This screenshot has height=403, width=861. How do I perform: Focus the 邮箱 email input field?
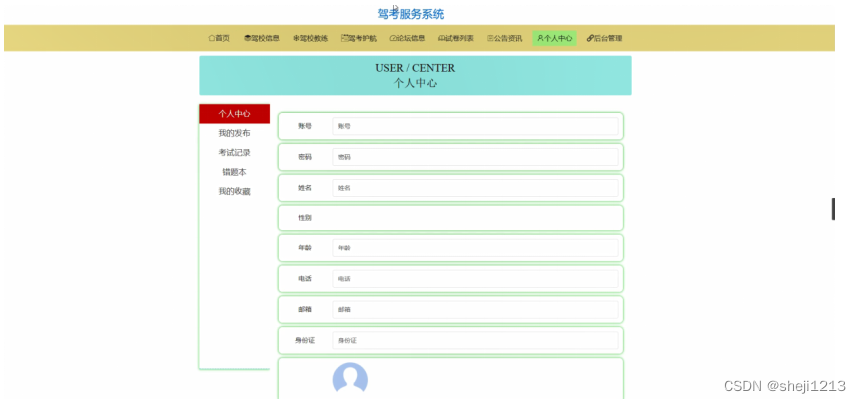(x=475, y=310)
